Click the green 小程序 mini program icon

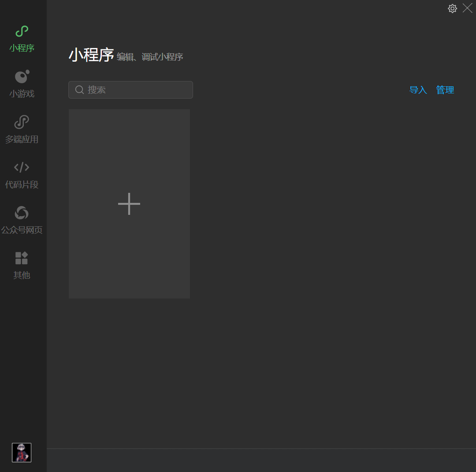[x=22, y=31]
